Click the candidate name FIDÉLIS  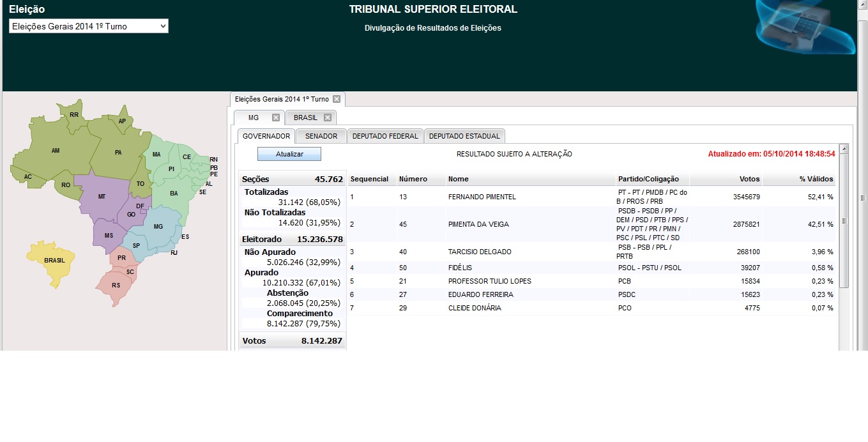460,268
